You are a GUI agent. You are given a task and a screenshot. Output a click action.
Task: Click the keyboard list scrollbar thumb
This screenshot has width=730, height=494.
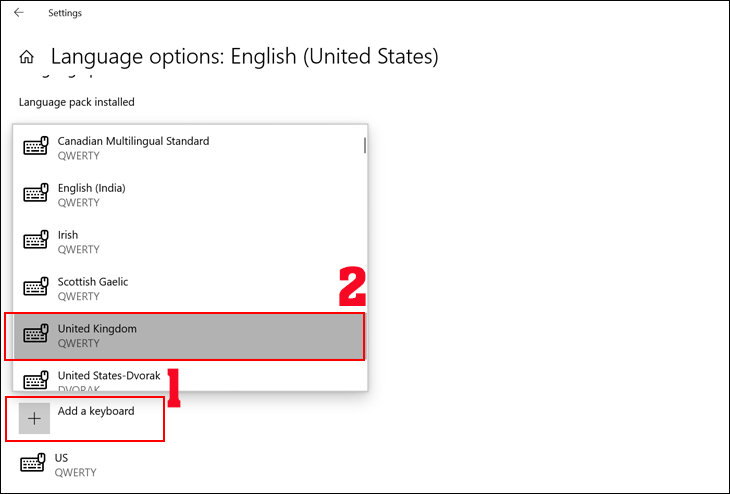[364, 146]
